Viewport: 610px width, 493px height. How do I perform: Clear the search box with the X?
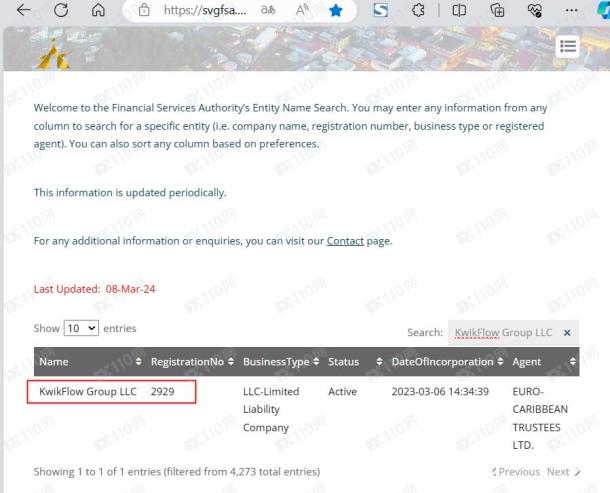click(567, 333)
